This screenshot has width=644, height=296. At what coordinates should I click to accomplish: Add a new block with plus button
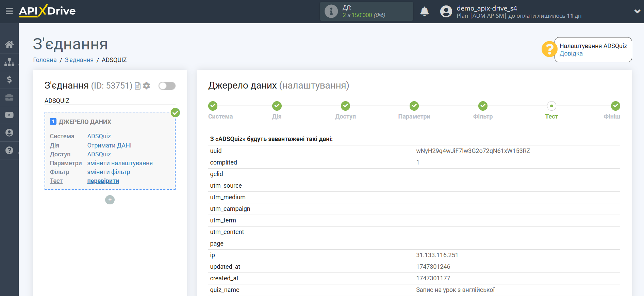[110, 200]
